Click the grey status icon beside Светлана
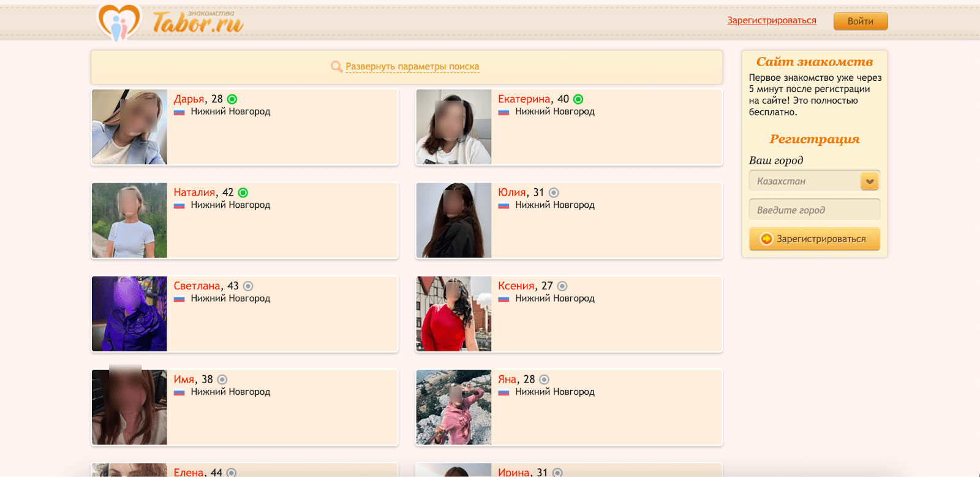 pyautogui.click(x=248, y=286)
